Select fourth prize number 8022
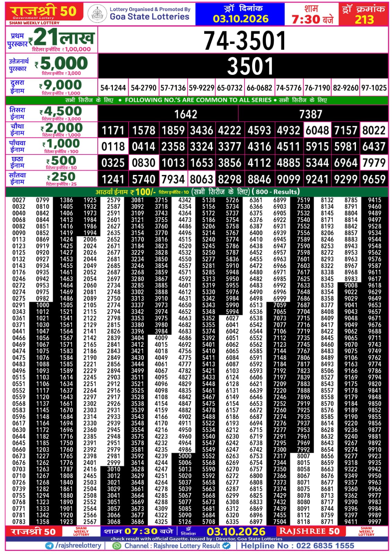The height and width of the screenshot is (554, 392). click(x=374, y=130)
